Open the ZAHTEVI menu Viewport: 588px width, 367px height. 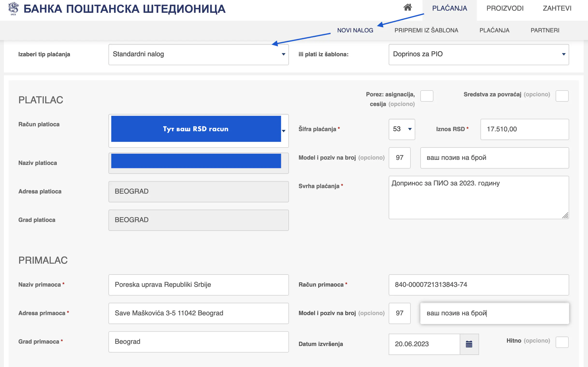[x=557, y=8]
